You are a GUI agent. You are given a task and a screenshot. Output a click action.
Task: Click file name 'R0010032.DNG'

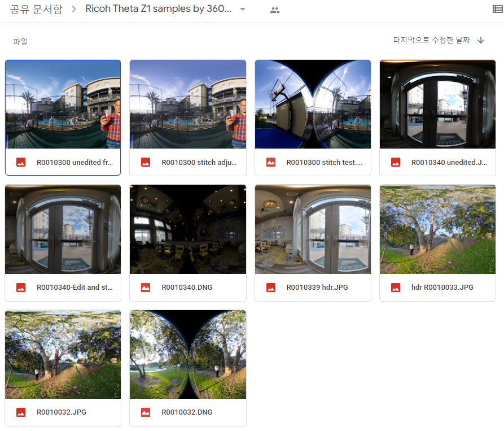187,412
